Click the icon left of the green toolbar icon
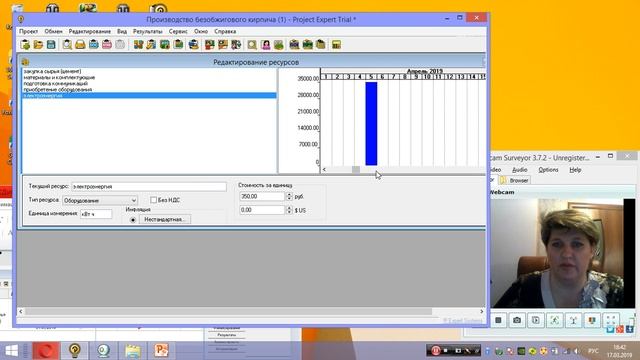 click(x=151, y=44)
